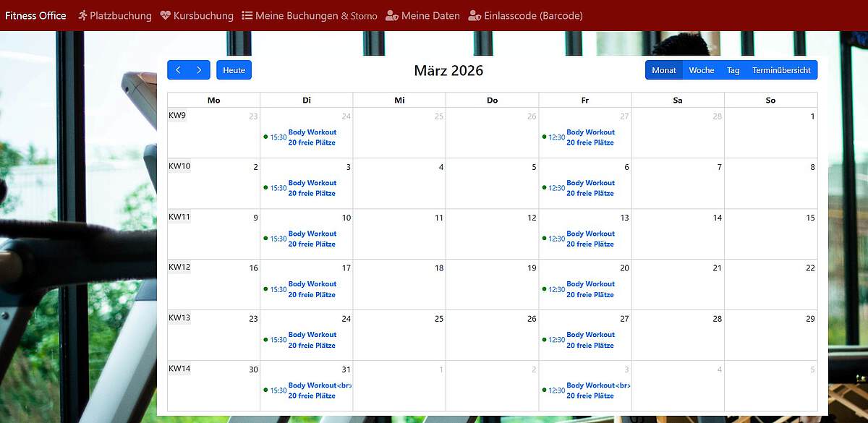Click the running person Platzbuchung icon

[82, 15]
